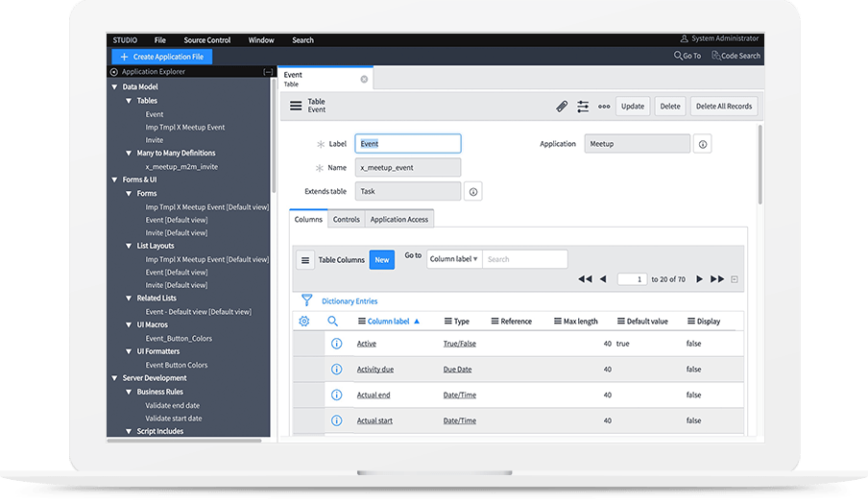
Task: Open the Column label search dropdown
Action: click(x=454, y=259)
